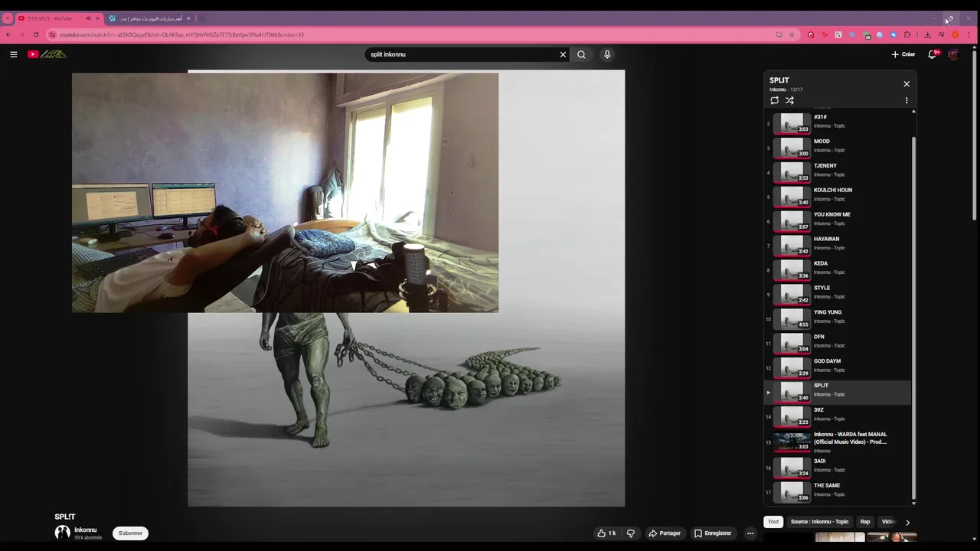The image size is (980, 551).
Task: Toggle playlist loop in the SPLIT panel
Action: [774, 100]
